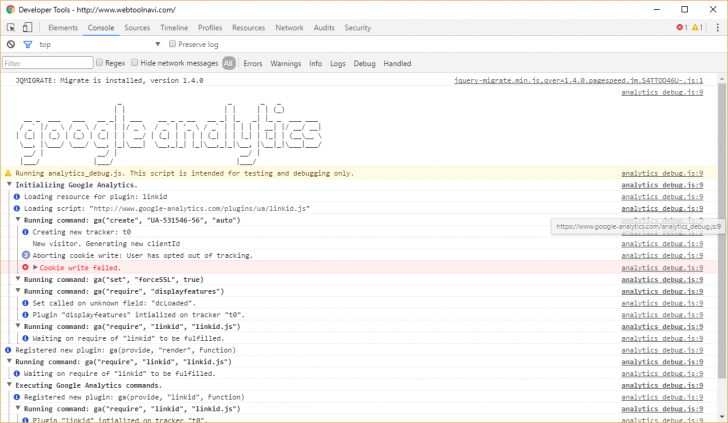Click info icon beside Registered new plugin render

pyautogui.click(x=8, y=350)
